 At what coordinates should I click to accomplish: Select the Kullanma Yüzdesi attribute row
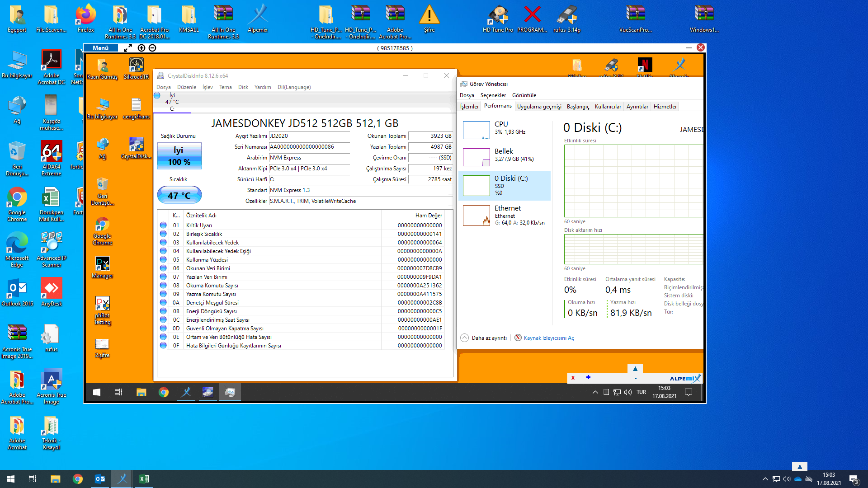pos(301,259)
